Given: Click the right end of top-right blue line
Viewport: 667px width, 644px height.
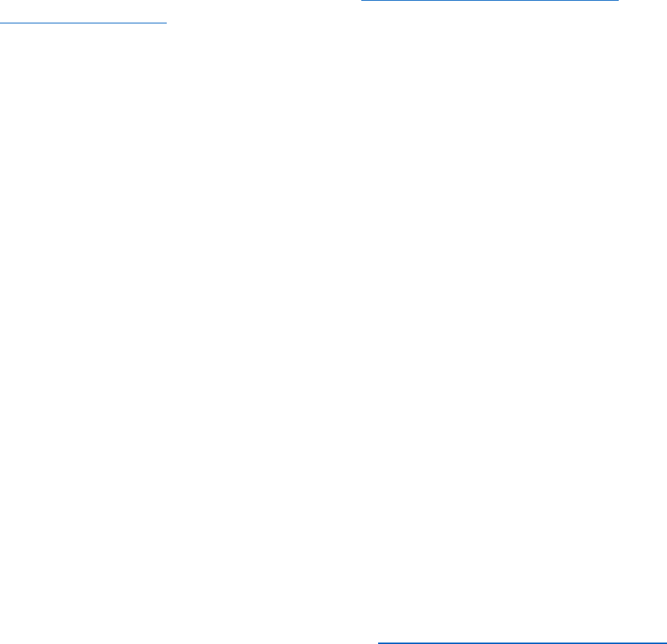Looking at the screenshot, I should pyautogui.click(x=617, y=1).
